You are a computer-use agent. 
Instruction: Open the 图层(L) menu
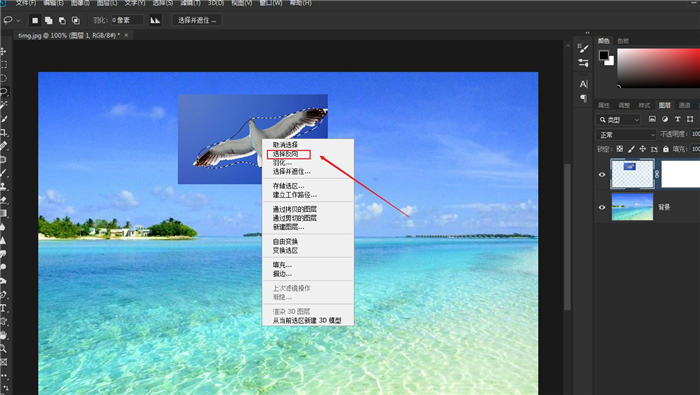click(107, 3)
